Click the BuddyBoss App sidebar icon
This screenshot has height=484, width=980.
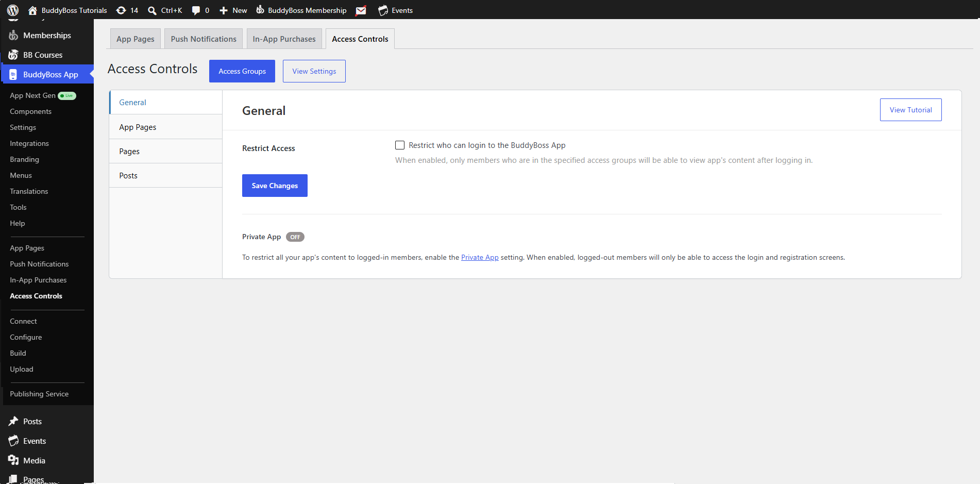pos(13,74)
